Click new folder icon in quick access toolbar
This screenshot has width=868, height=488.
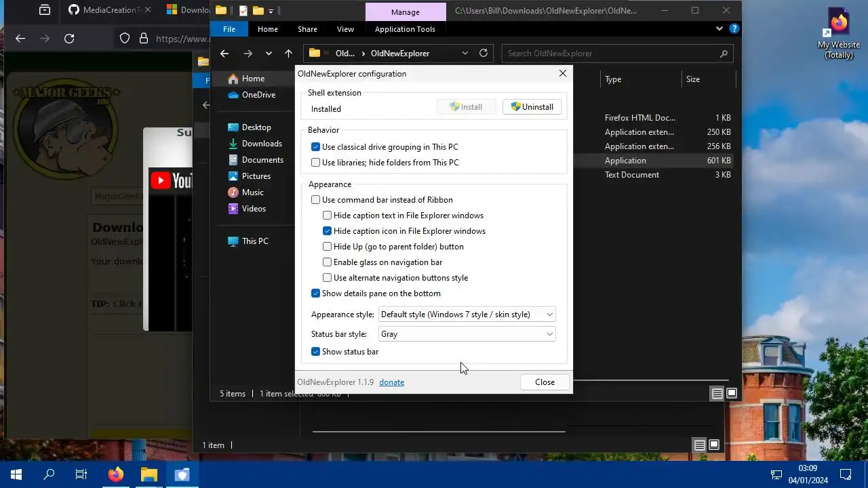coord(258,10)
